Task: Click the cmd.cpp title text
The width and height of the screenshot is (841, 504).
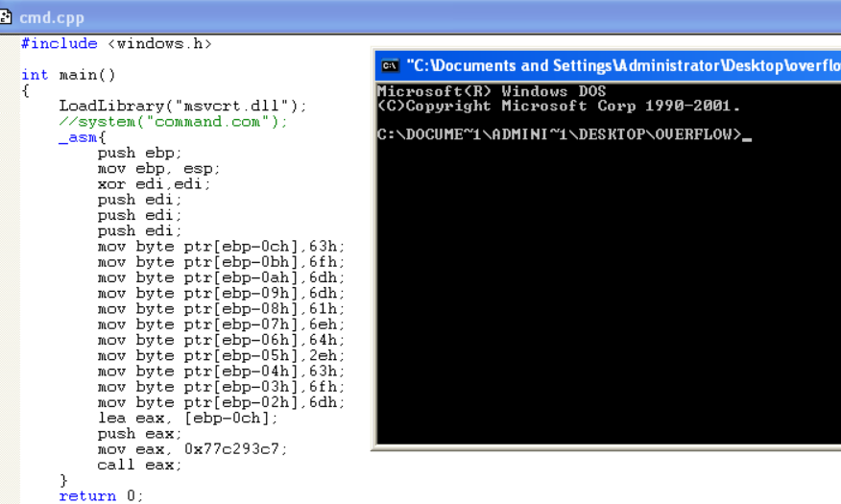Action: pos(52,17)
